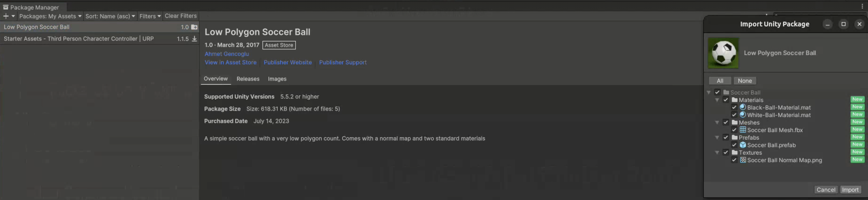Image resolution: width=868 pixels, height=200 pixels.
Task: Open the Sort: Name (asc) dropdown
Action: [x=110, y=16]
